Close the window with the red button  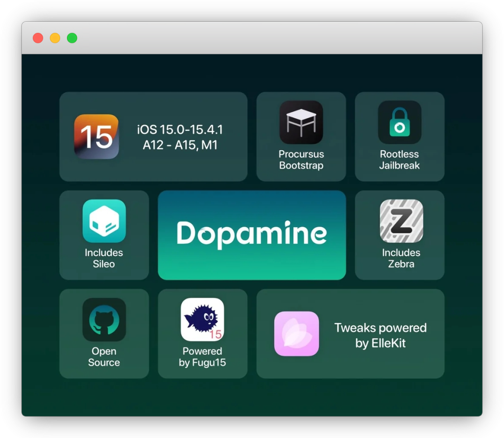click(x=38, y=38)
